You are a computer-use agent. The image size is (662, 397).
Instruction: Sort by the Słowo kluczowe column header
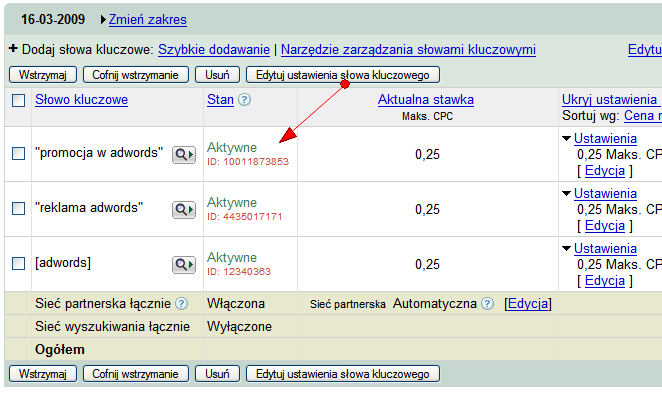point(81,100)
